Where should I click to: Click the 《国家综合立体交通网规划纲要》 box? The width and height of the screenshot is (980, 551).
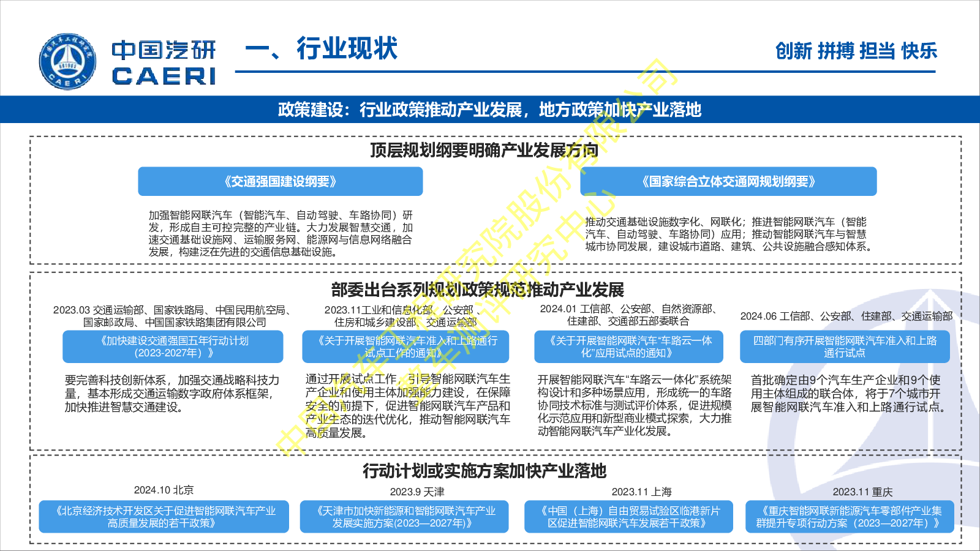pyautogui.click(x=728, y=181)
